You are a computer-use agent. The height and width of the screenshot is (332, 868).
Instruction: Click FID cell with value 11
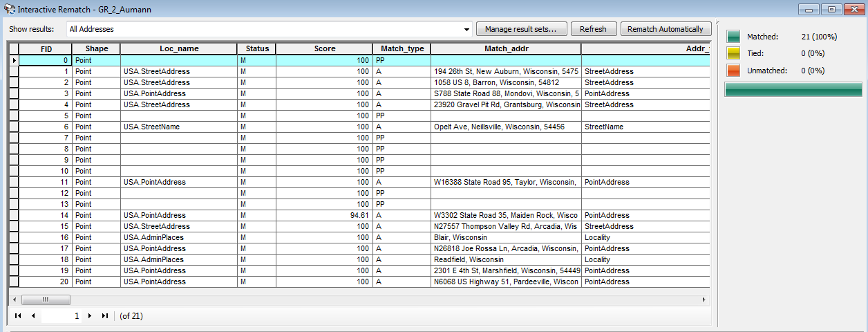[x=45, y=182]
